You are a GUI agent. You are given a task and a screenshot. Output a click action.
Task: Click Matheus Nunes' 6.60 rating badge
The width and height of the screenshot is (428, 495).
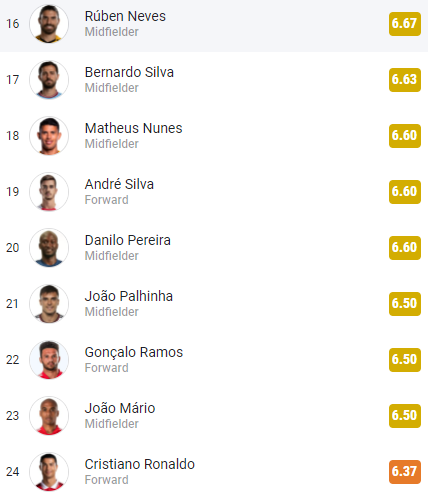(x=405, y=136)
